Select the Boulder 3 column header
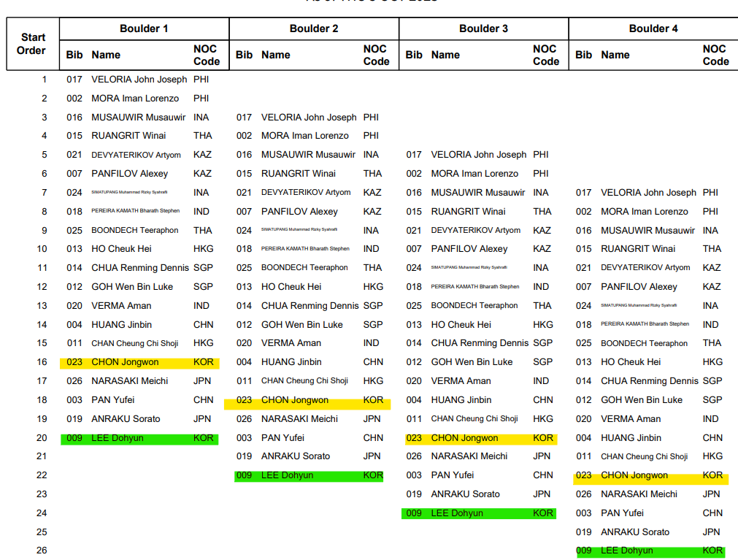738x560 pixels. 483,28
